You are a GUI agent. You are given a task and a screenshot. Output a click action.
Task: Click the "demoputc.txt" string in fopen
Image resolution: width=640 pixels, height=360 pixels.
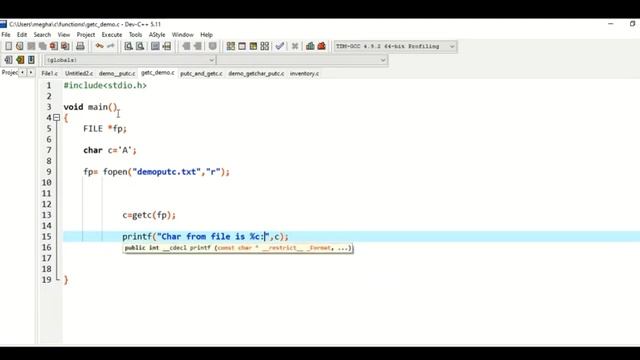167,172
